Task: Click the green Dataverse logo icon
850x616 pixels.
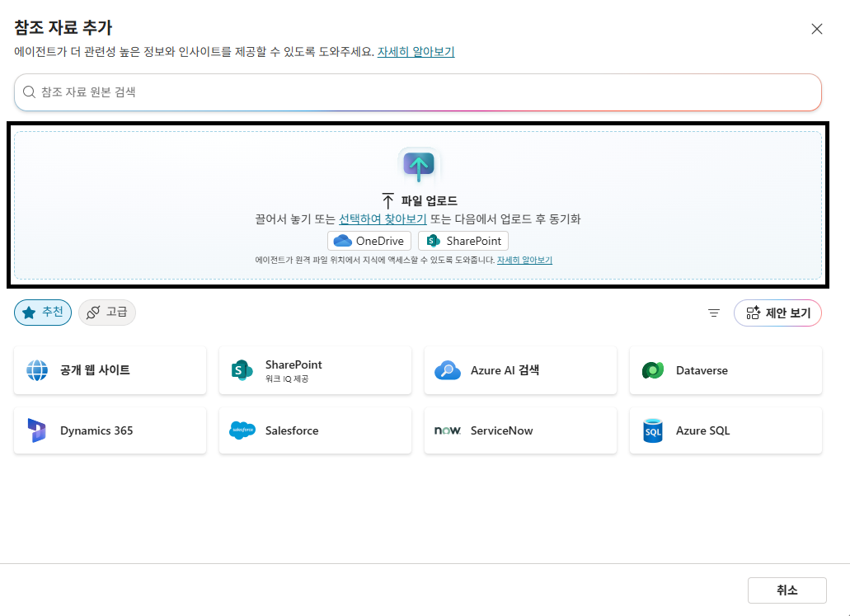Action: (x=653, y=370)
